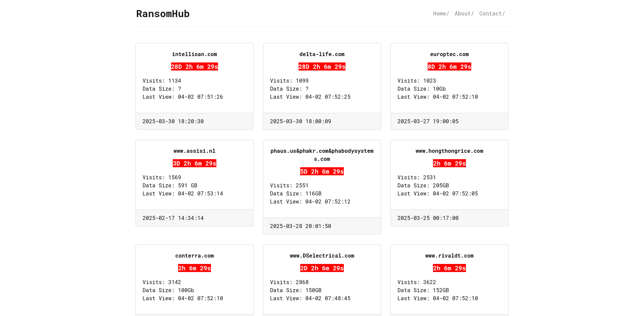Click the red 3D countdown on www.assisi.nl

pos(195,164)
